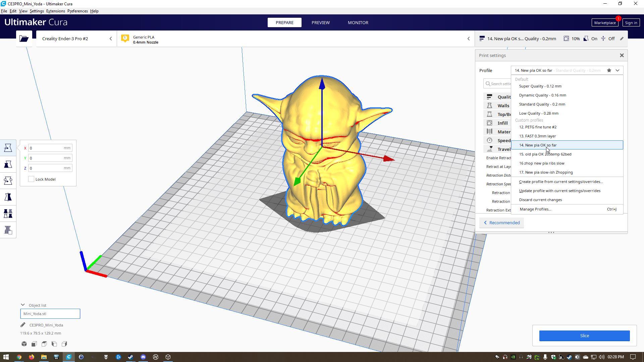Click the Open File folder icon

[x=24, y=39]
